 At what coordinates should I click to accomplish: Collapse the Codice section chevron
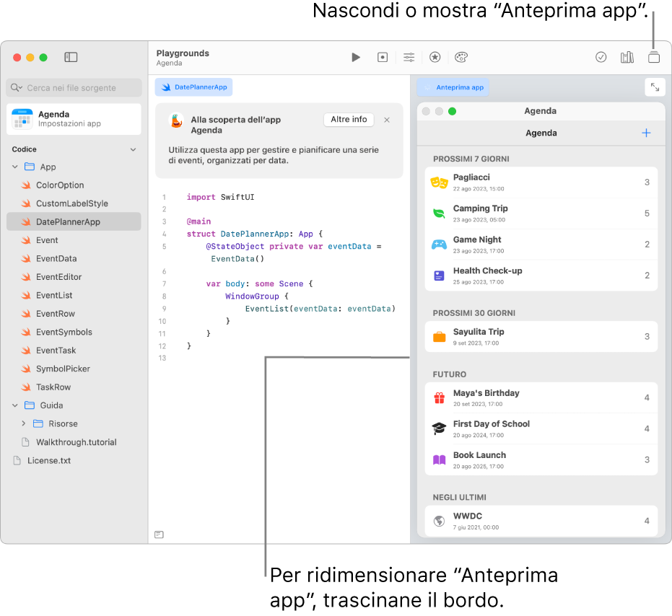[133, 149]
